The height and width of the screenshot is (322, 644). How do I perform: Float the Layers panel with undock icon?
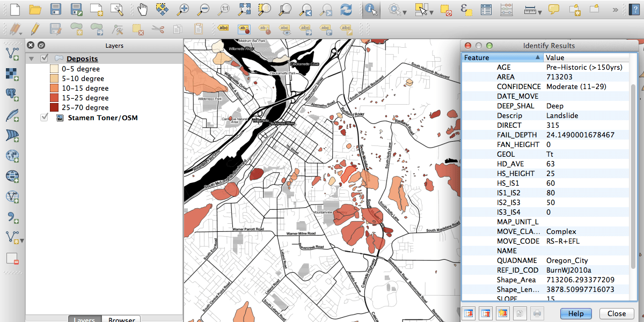click(41, 46)
